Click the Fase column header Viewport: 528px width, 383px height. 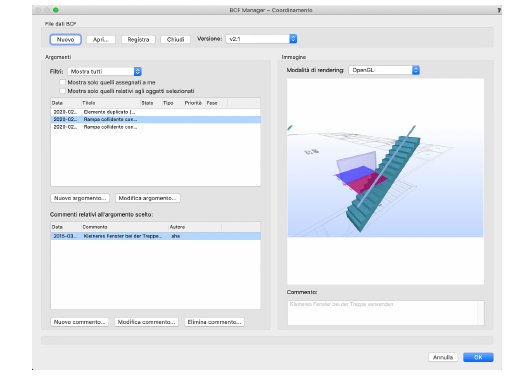click(x=216, y=103)
